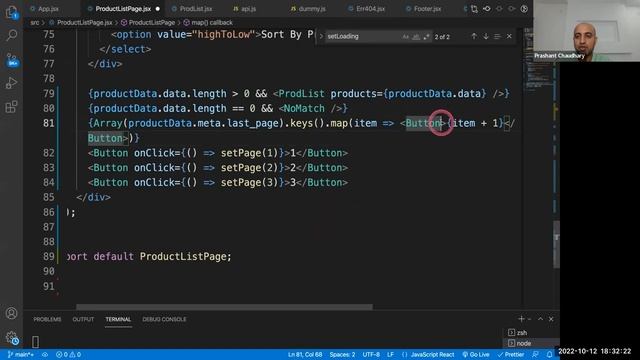
Task: Go to next match in find widget
Action: (486, 36)
